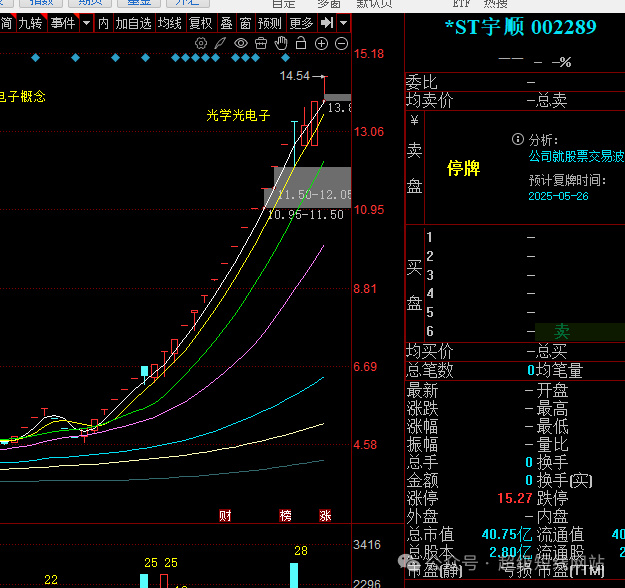Zoom in with the plus circle icon
625x588 pixels.
(321, 43)
